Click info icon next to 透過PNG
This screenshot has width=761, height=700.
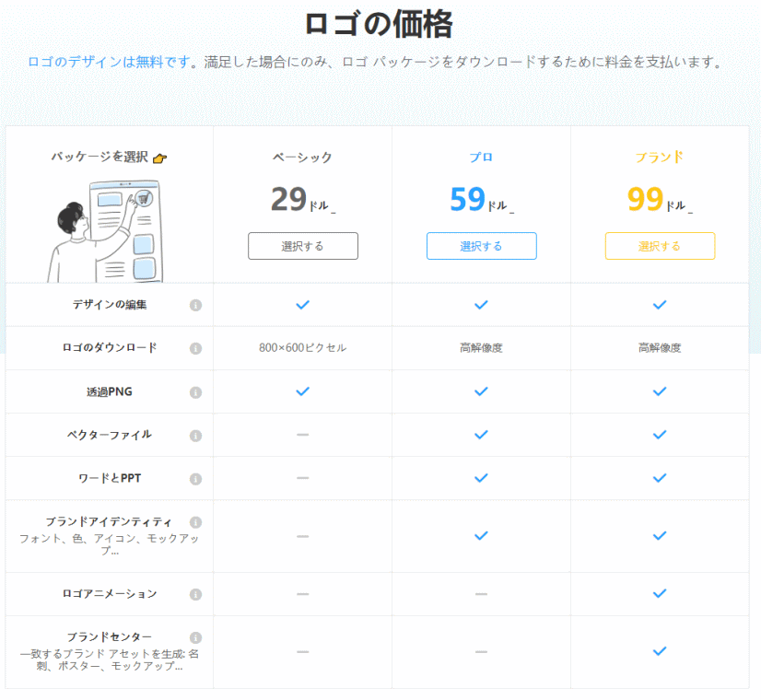click(x=195, y=392)
